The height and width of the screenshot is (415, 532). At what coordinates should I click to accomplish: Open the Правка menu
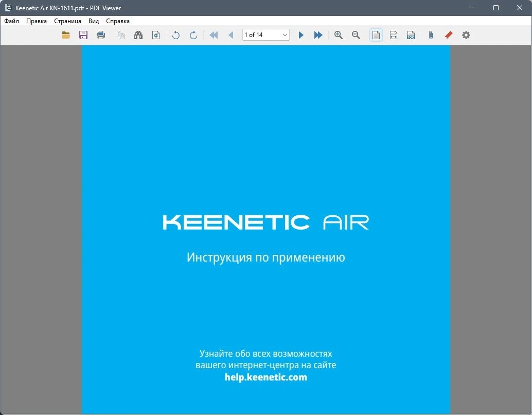click(x=37, y=21)
